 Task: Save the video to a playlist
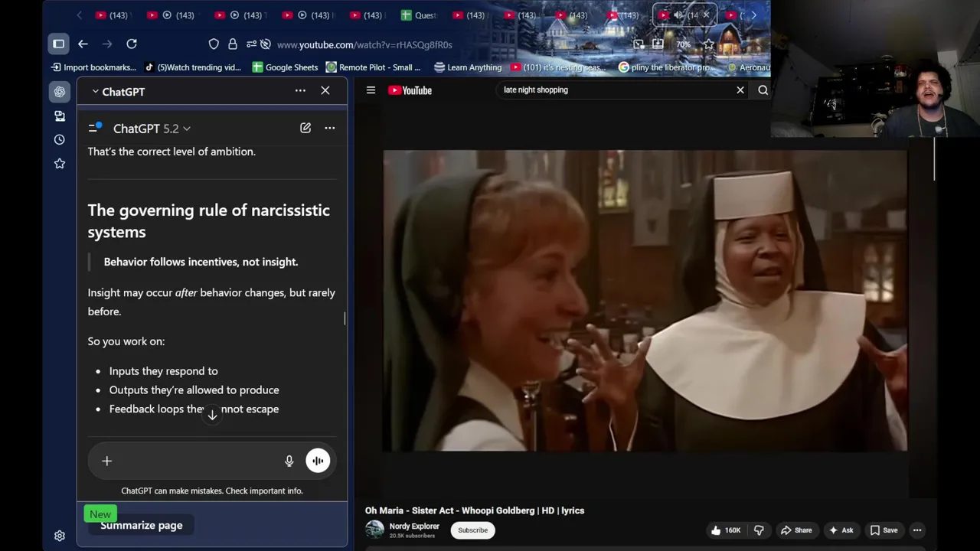(884, 530)
